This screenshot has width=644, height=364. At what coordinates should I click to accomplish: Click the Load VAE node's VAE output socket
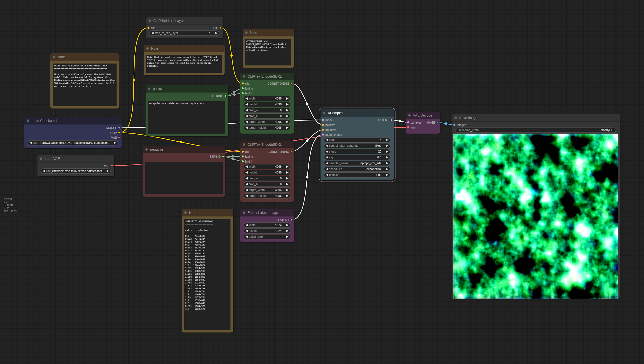[112, 166]
